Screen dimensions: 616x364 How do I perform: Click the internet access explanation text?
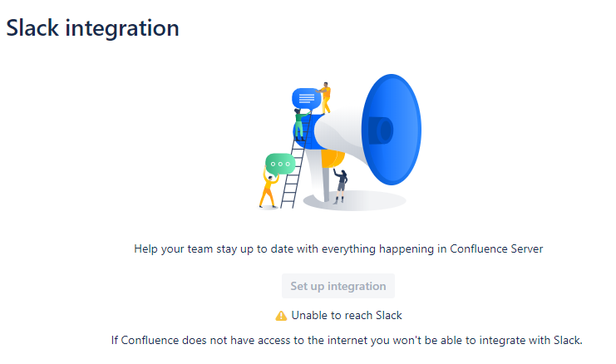[x=347, y=340]
